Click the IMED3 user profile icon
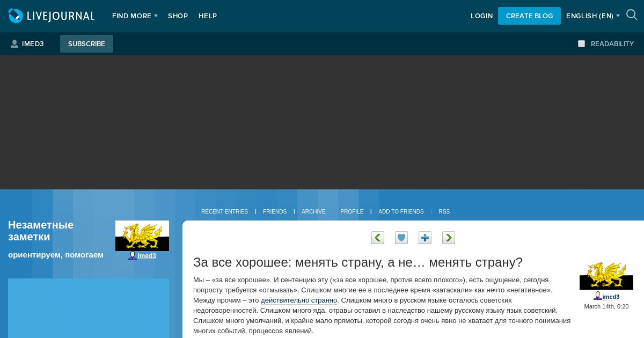Screen dimensions: 644x338 point(14,44)
